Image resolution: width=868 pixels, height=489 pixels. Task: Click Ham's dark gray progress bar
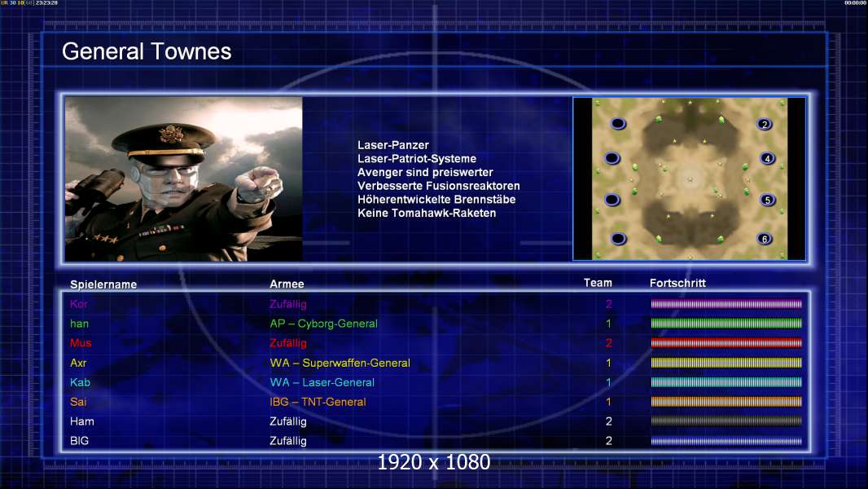point(726,421)
